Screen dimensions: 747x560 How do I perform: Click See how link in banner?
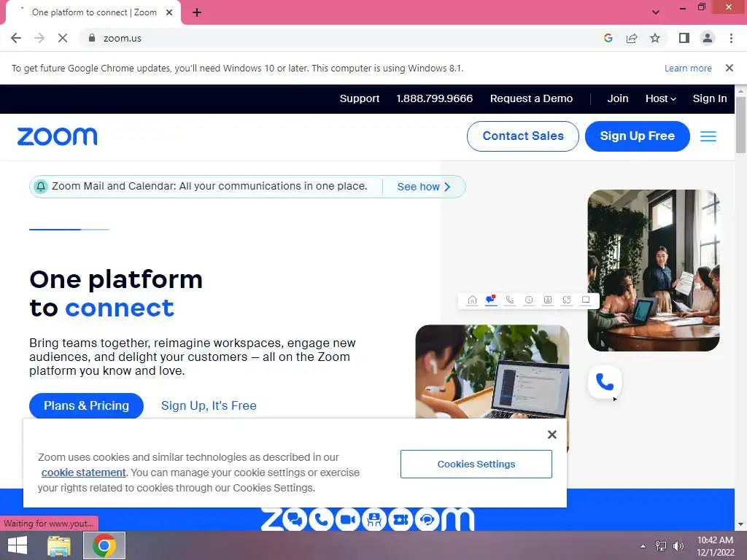424,187
